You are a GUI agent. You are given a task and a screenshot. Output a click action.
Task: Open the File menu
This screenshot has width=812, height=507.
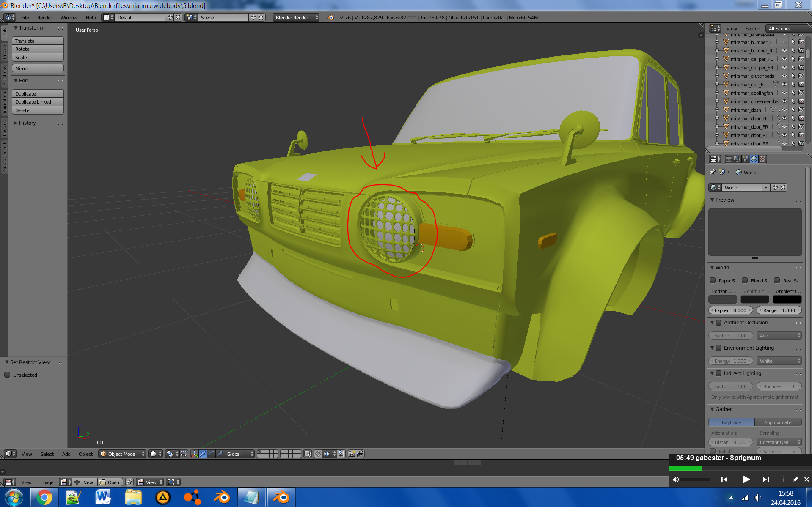(x=25, y=17)
